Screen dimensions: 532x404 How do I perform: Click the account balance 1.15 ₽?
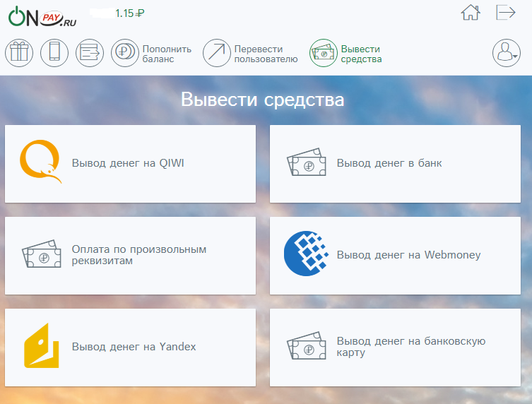click(x=129, y=13)
